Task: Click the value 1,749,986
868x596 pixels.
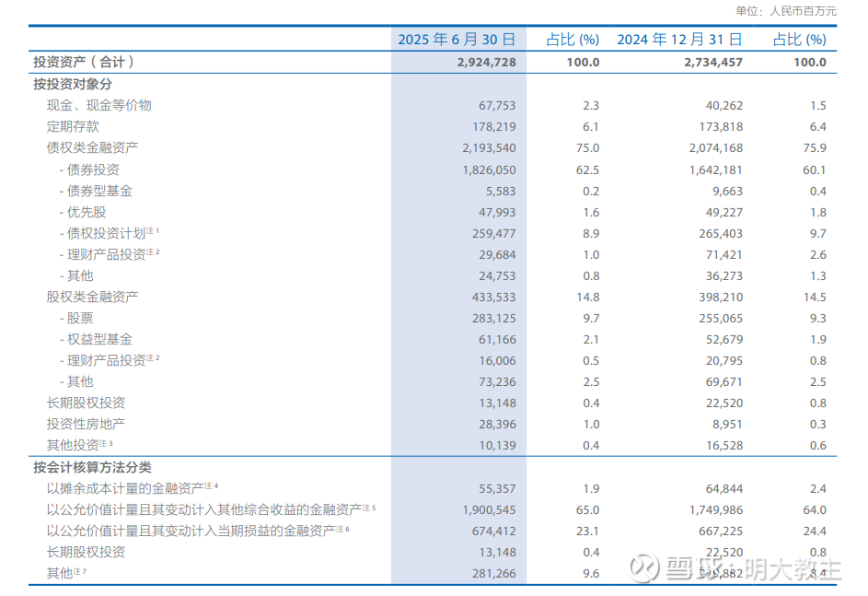Action: pos(716,510)
